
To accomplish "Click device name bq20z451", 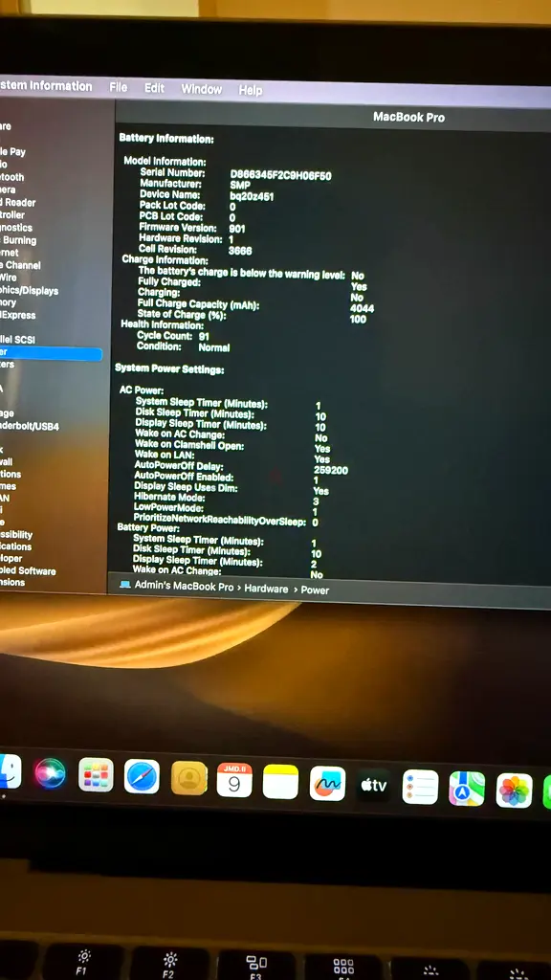I will click(x=252, y=196).
